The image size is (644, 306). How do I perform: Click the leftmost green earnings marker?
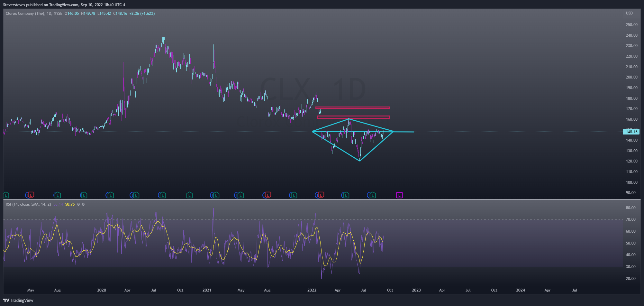pyautogui.click(x=6, y=195)
